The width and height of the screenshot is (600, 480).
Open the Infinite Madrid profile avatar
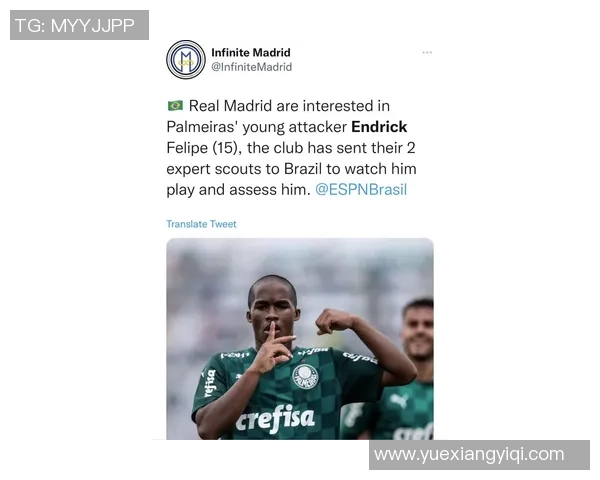tap(186, 60)
